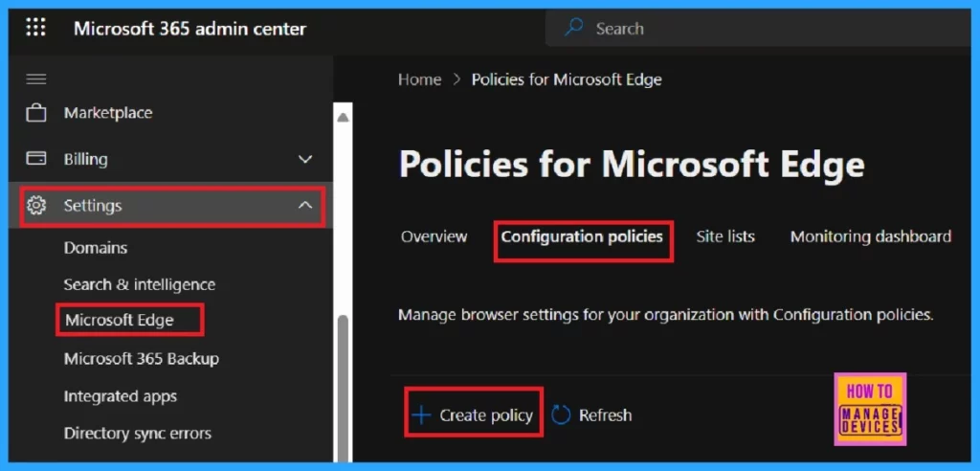The image size is (980, 471).
Task: Open Marketplace in the sidebar
Action: 108,113
